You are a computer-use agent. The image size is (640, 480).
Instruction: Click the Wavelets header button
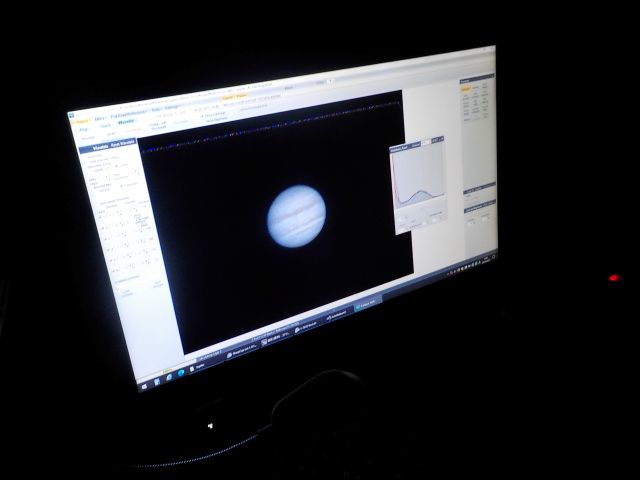(99, 148)
